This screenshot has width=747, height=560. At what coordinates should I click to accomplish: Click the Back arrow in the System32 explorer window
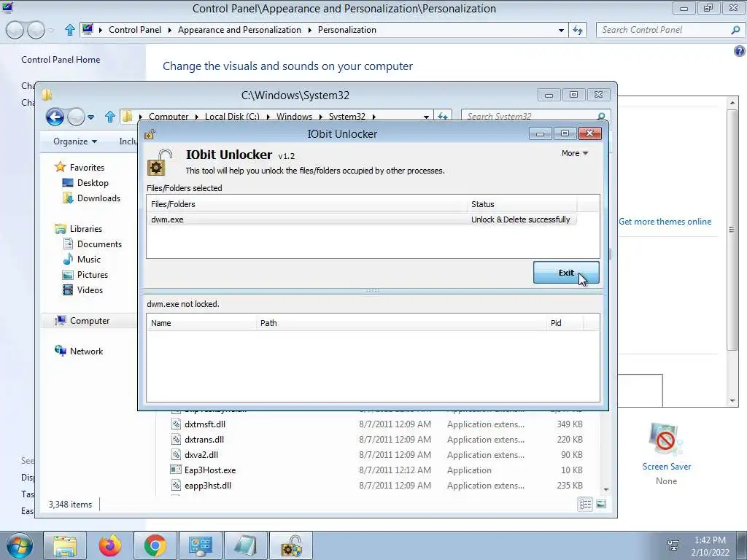[55, 117]
